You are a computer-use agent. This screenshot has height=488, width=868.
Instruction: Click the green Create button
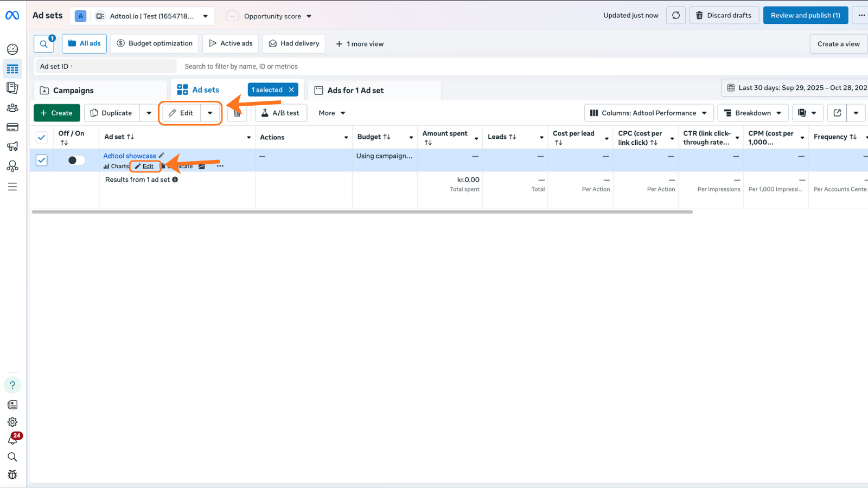[x=57, y=113]
